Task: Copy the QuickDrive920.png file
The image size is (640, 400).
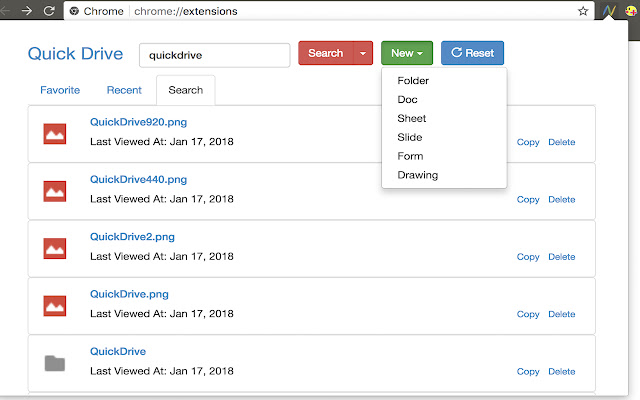Action: pyautogui.click(x=528, y=142)
